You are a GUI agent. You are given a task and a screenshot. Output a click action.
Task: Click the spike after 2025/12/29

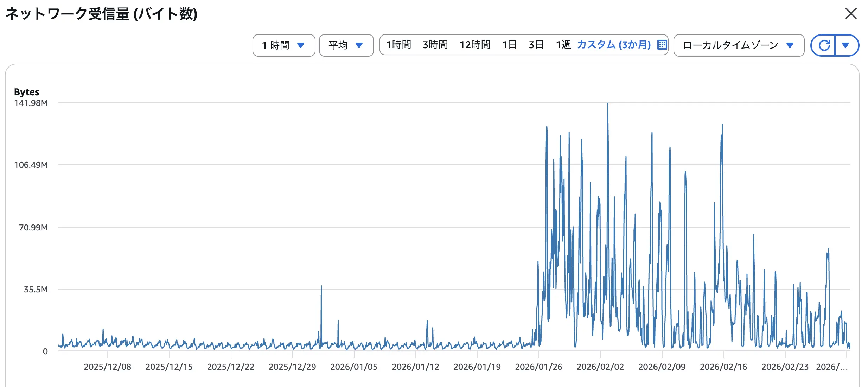(321, 287)
